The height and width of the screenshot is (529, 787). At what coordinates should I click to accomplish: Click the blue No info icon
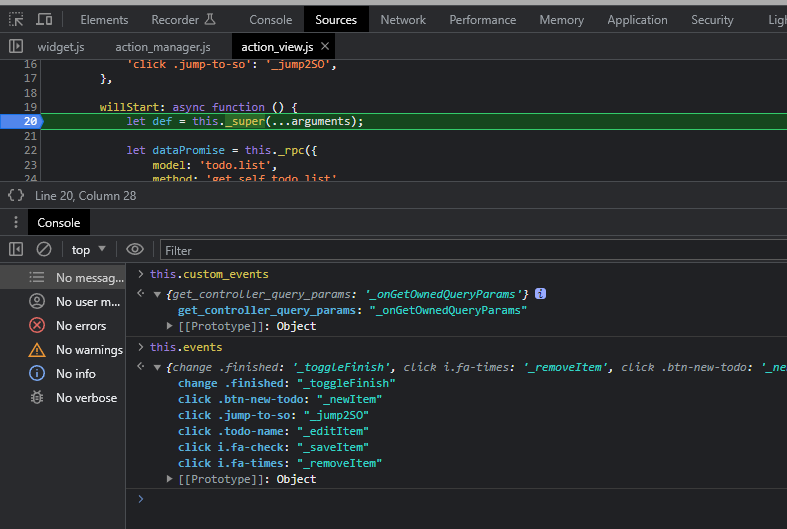[x=37, y=373]
